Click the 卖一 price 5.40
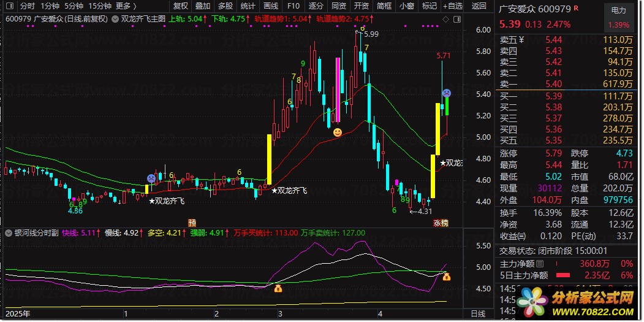The image size is (644, 322). click(x=554, y=84)
